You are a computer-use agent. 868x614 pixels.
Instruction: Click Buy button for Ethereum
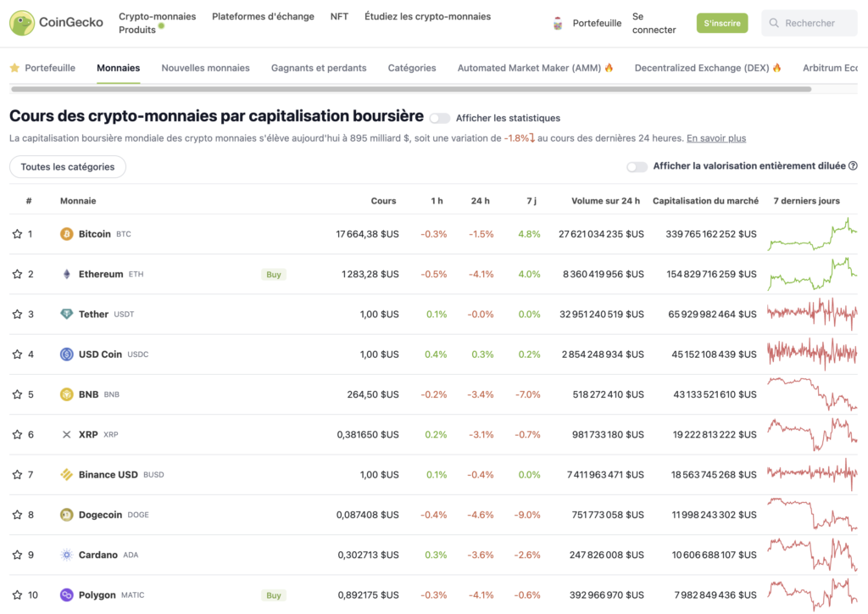point(274,274)
